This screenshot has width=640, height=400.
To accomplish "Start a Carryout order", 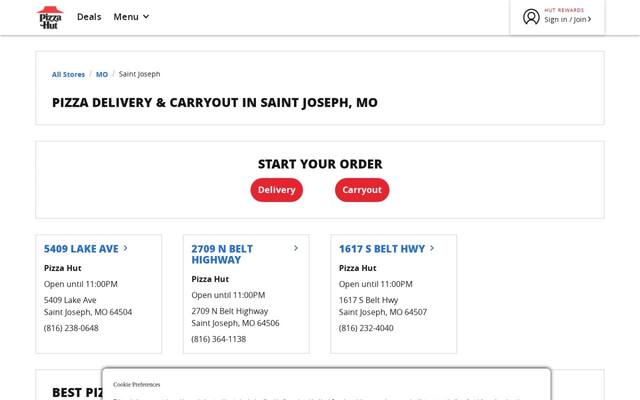I will 362,190.
